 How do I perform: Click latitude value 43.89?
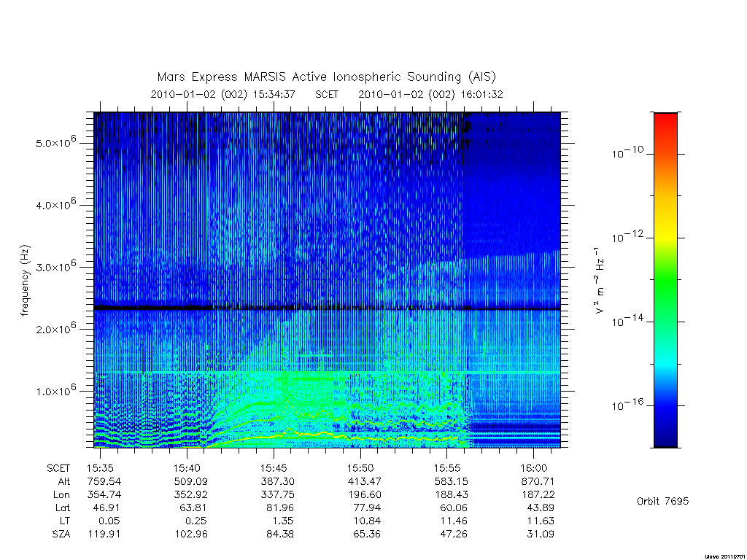point(541,507)
